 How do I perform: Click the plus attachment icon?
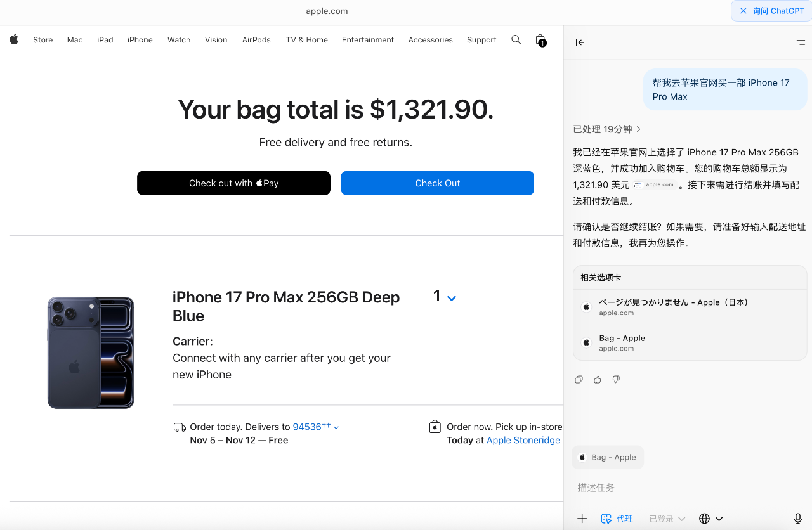582,519
